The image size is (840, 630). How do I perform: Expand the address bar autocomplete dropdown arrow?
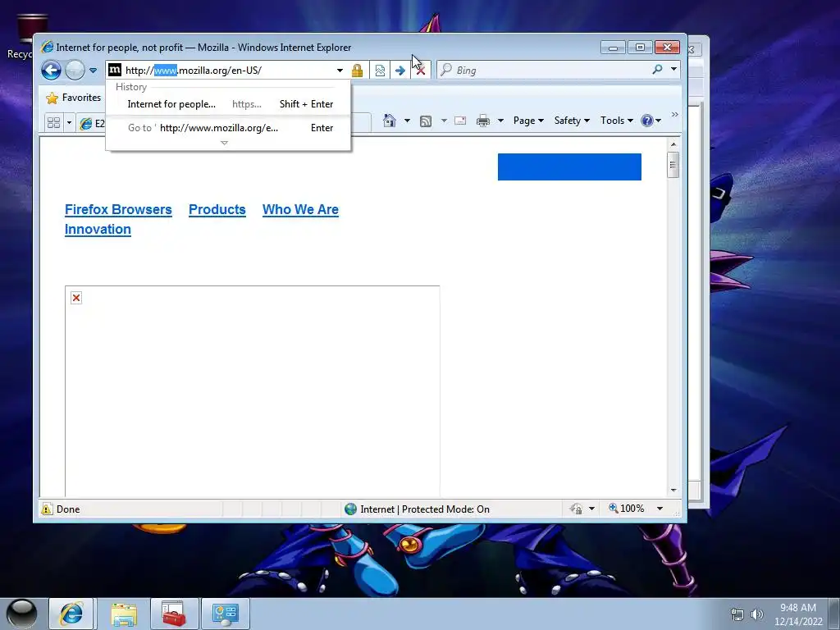click(x=340, y=71)
